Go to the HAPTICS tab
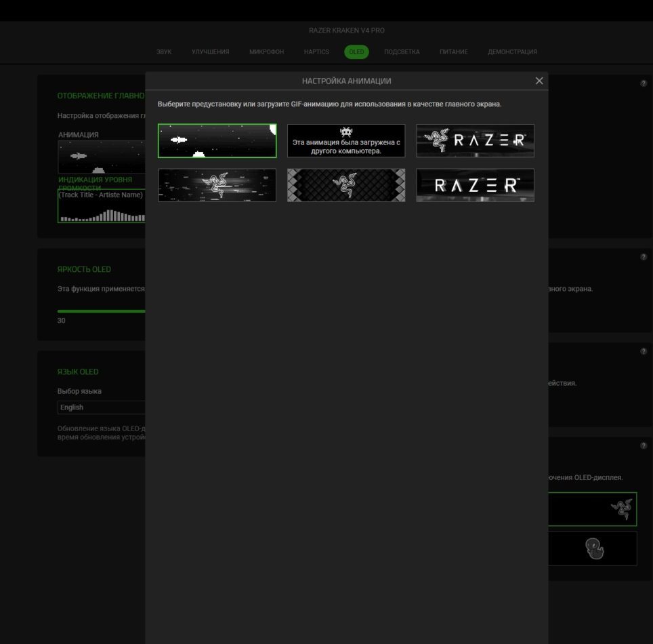 316,52
